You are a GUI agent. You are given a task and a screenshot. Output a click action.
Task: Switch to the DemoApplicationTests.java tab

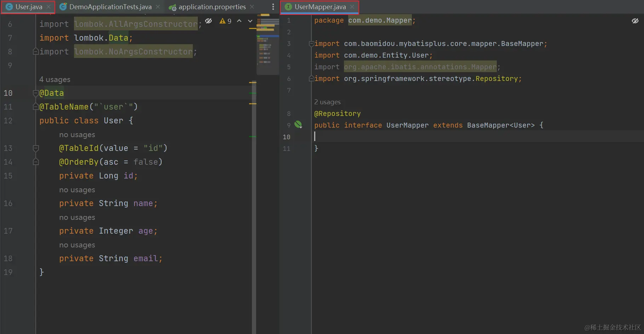[x=110, y=7]
